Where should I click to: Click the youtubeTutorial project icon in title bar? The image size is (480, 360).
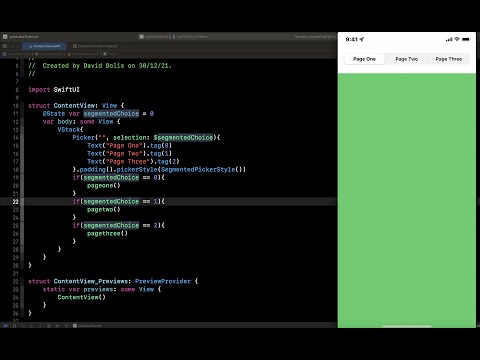point(5,37)
